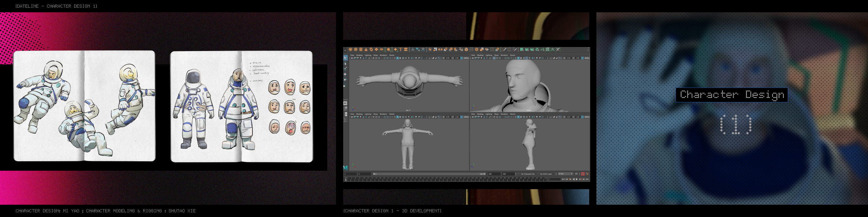Click the Character Design title box
The image size is (868, 217).
732,95
